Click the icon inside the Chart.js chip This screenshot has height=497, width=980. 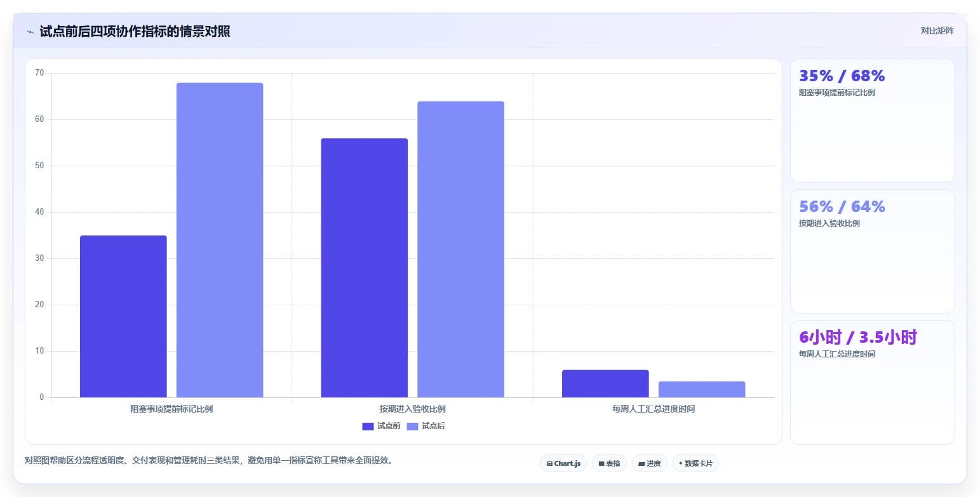(549, 463)
